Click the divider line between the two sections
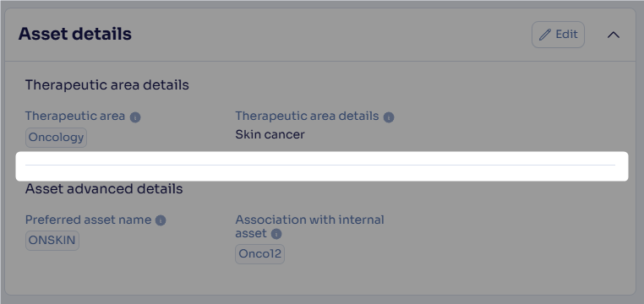Viewport: 644px width, 304px height. (x=320, y=166)
